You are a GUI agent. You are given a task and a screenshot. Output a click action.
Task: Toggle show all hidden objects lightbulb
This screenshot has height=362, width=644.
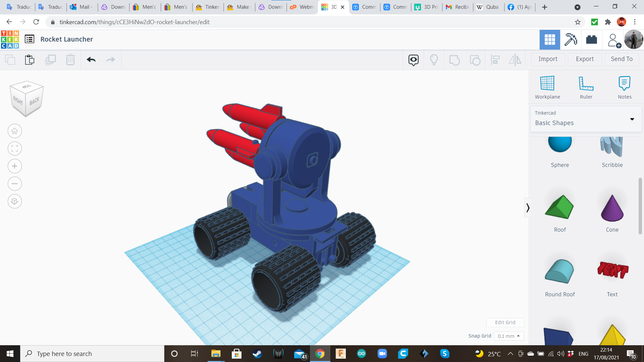pyautogui.click(x=434, y=60)
